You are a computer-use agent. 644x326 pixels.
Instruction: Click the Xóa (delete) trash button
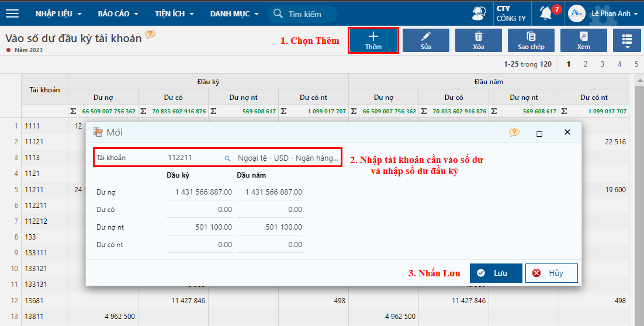coord(479,40)
